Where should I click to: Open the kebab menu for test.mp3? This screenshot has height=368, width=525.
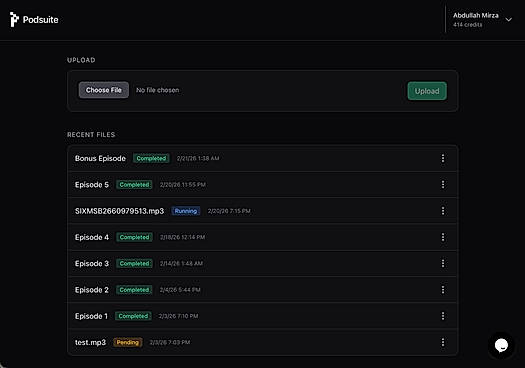[443, 342]
